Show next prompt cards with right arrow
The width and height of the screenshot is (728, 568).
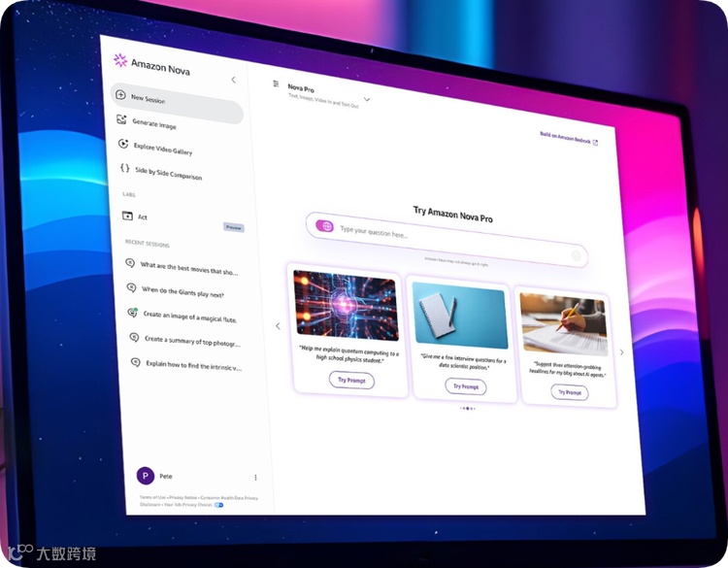pyautogui.click(x=621, y=352)
